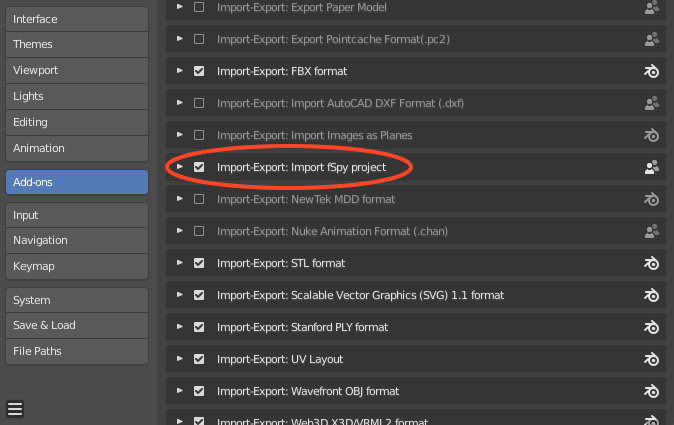674x425 pixels.
Task: Open the Navigation preferences section
Action: 77,240
